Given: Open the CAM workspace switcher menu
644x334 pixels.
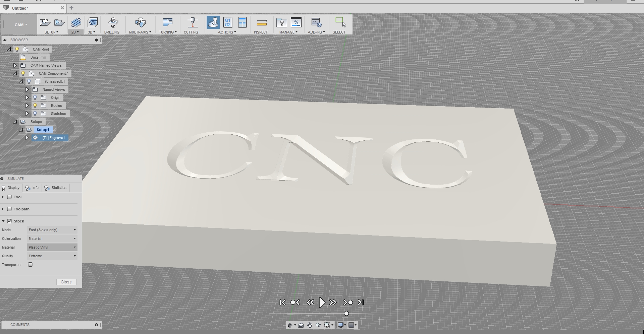Looking at the screenshot, I should click(20, 25).
